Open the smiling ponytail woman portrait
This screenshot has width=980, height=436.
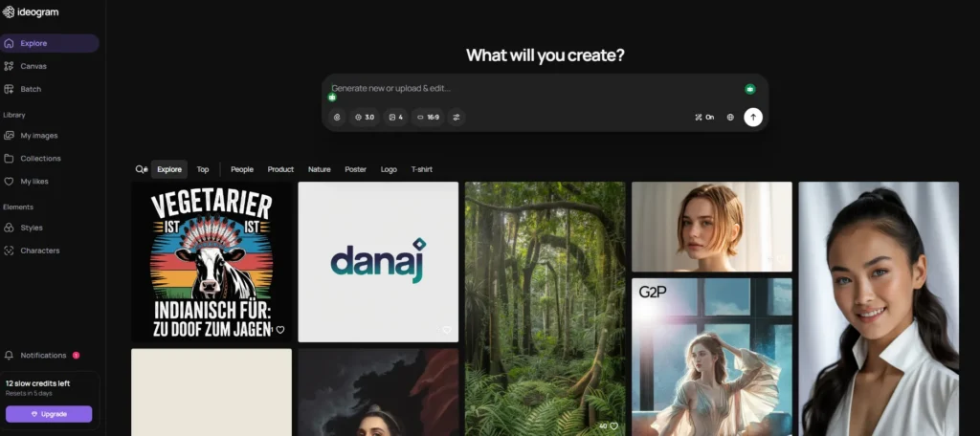879,309
